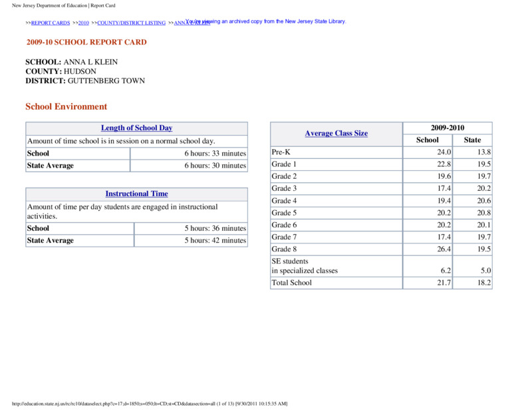Viewport: 532px width, 411px height.
Task: Click Grade 8 state value '19.5'
Action: [484, 249]
